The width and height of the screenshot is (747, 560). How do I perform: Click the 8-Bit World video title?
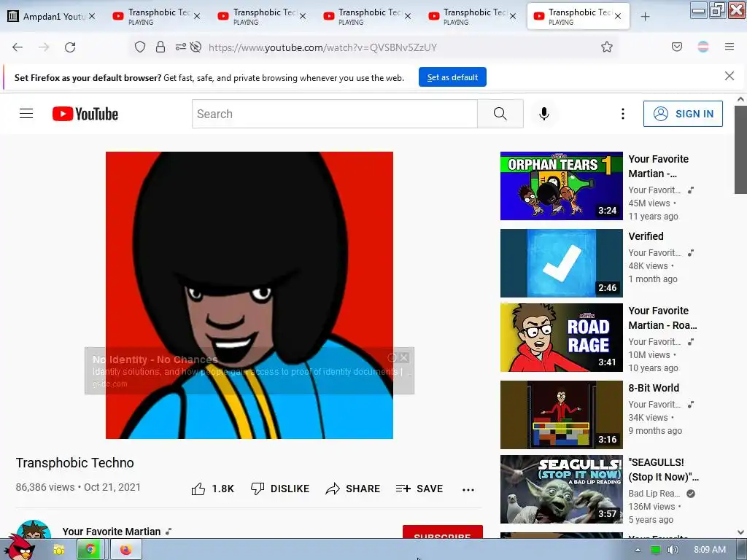654,388
